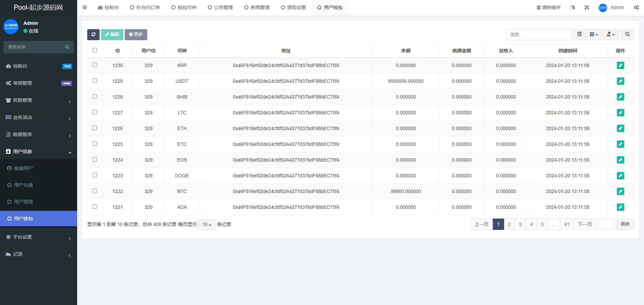644x305 pixels.
Task: Click the clear cache trash option
Action: click(548, 7)
